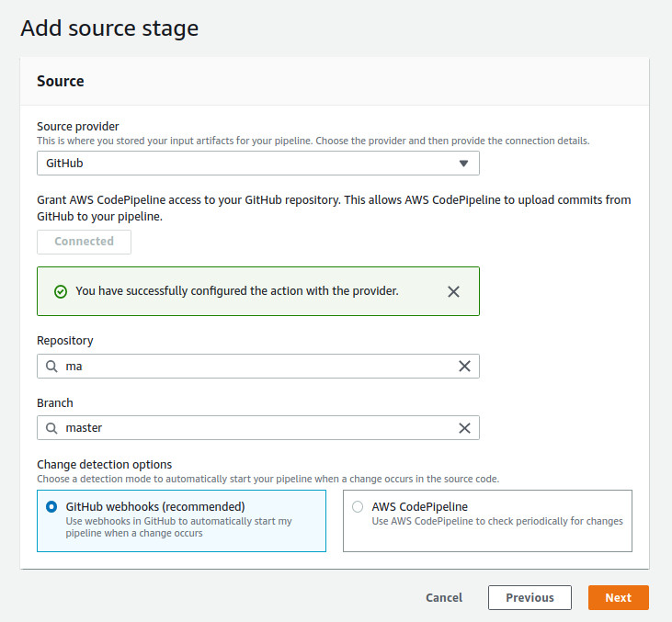672x622 pixels.
Task: Click the disabled Connected button
Action: pos(84,242)
